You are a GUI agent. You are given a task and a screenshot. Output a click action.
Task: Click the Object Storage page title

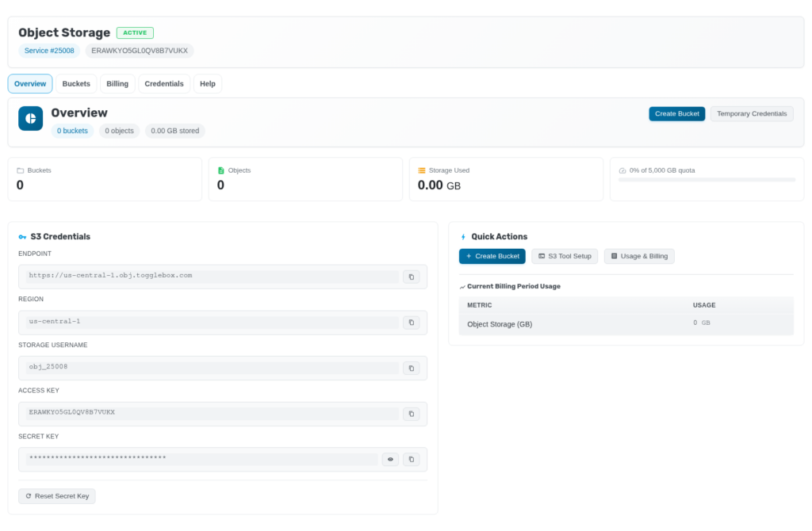click(64, 32)
